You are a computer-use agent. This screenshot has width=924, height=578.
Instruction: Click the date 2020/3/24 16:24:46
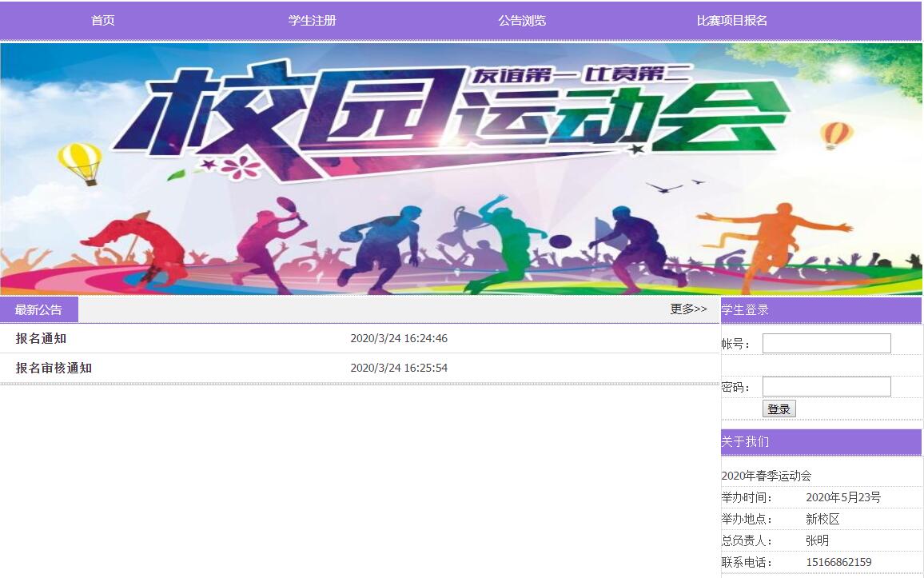[399, 339]
